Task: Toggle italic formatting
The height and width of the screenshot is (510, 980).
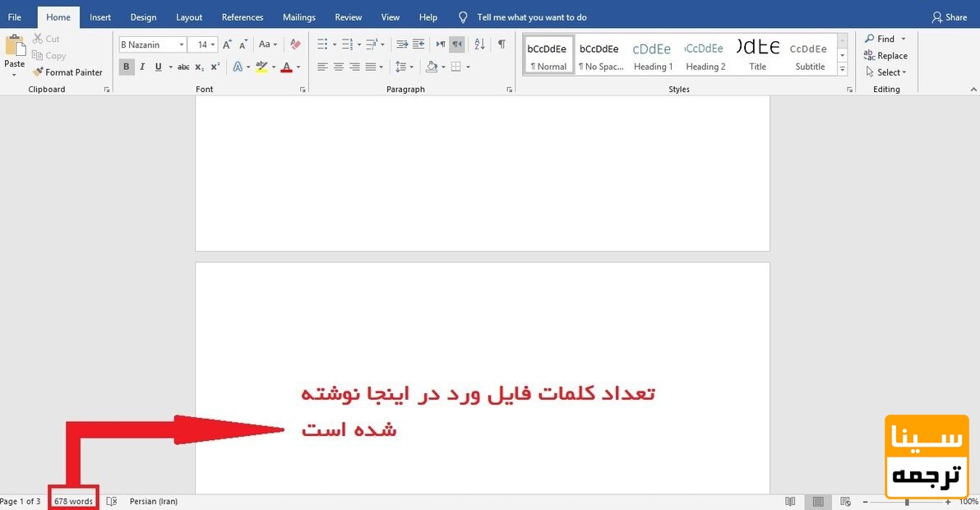Action: click(x=141, y=67)
